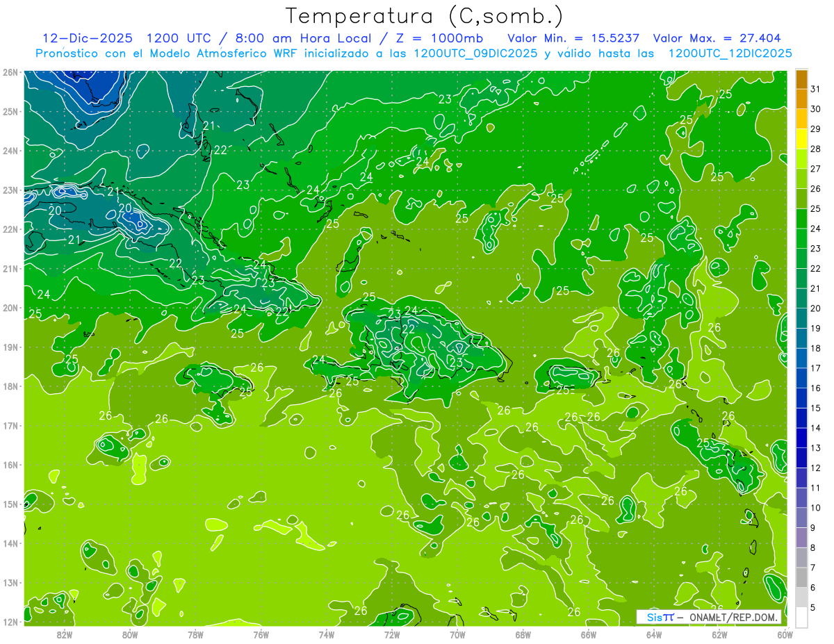Screen dimensions: 834x644
Task: Pick the gold swatch between 29 and 30
Action: [x=801, y=119]
